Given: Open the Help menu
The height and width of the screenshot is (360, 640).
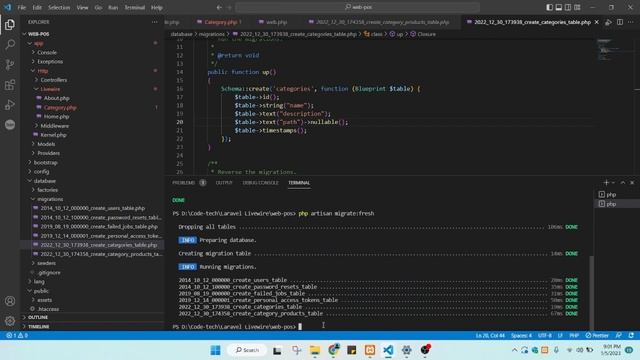Looking at the screenshot, I should 157,7.
